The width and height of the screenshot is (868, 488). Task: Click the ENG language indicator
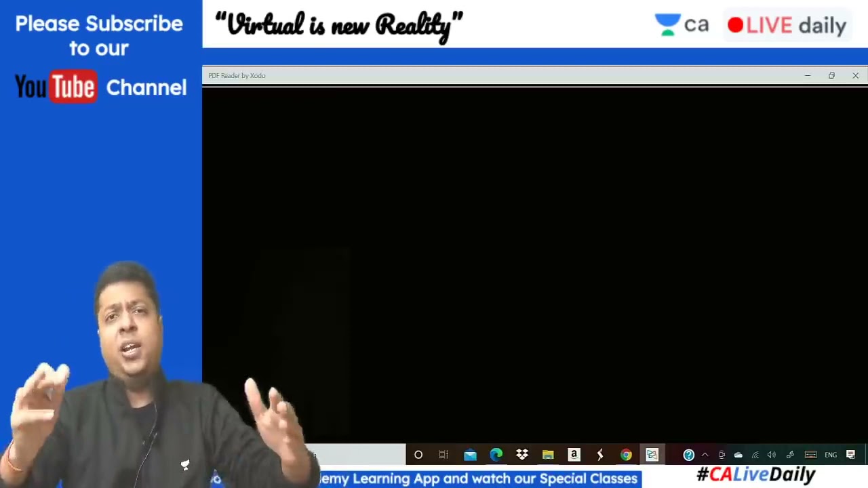[831, 455]
